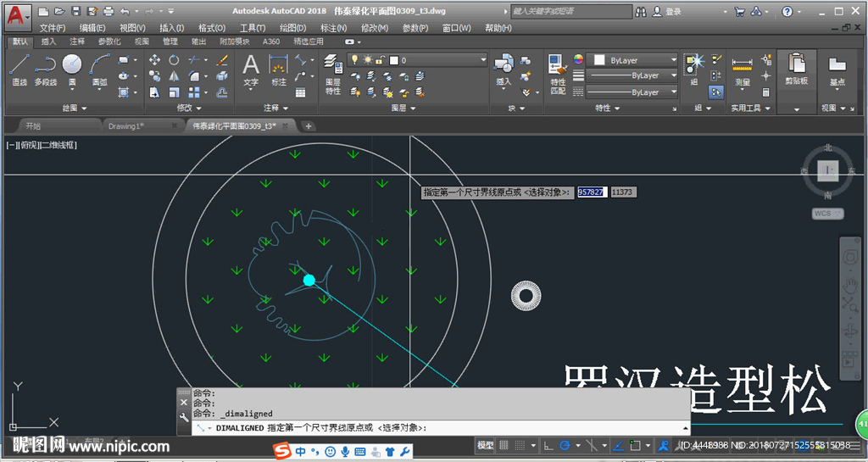Click the binoculars search icon
Screen dimensions: 868x462
[x=641, y=11]
